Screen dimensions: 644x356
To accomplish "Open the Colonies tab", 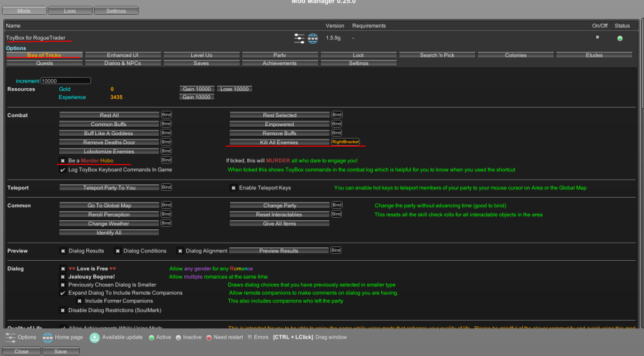I will click(x=515, y=55).
